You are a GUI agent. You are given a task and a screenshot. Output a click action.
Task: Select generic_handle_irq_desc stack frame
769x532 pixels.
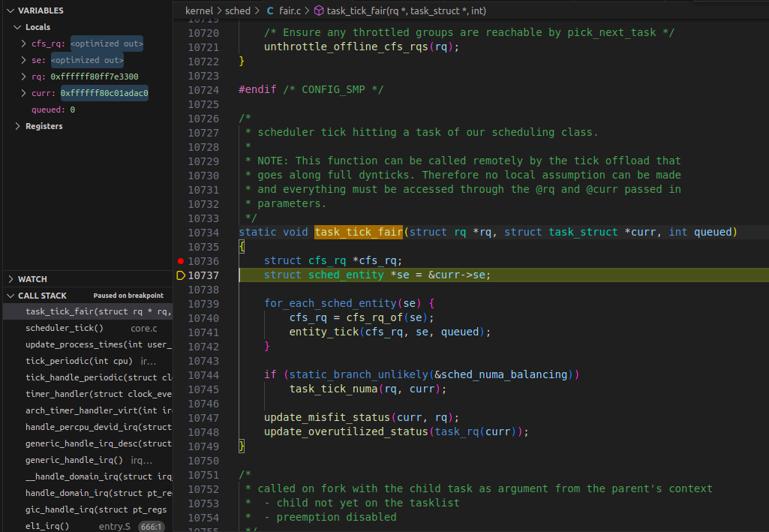(x=88, y=443)
